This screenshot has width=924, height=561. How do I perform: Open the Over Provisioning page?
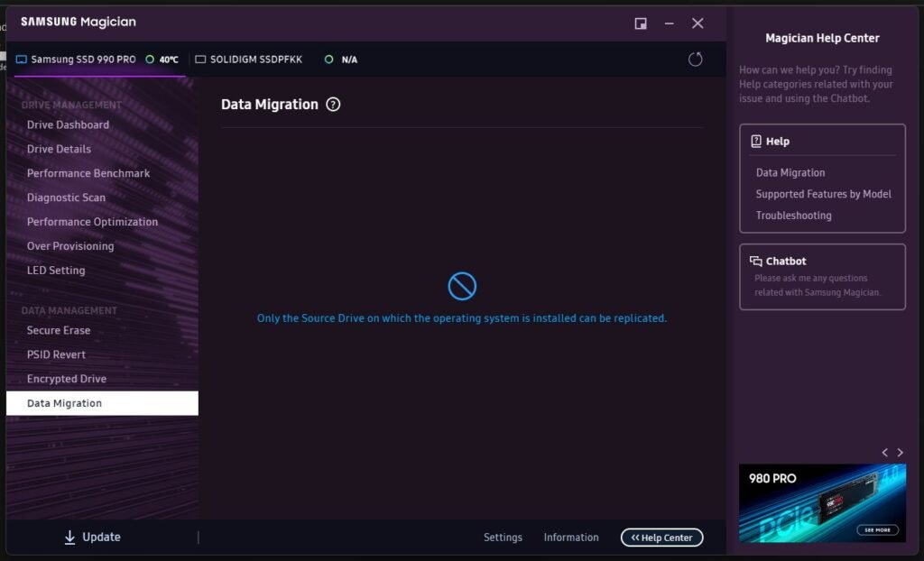pyautogui.click(x=70, y=246)
